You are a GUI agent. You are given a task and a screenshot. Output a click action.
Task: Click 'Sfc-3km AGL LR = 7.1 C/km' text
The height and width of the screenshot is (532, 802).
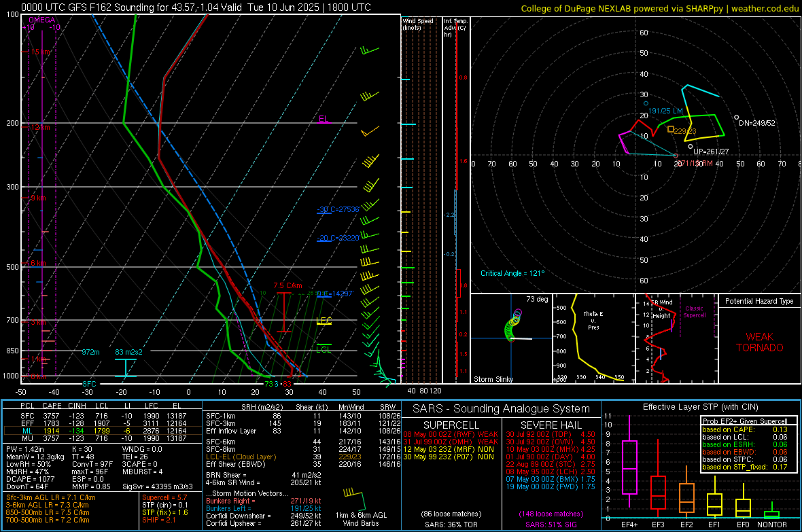point(51,497)
